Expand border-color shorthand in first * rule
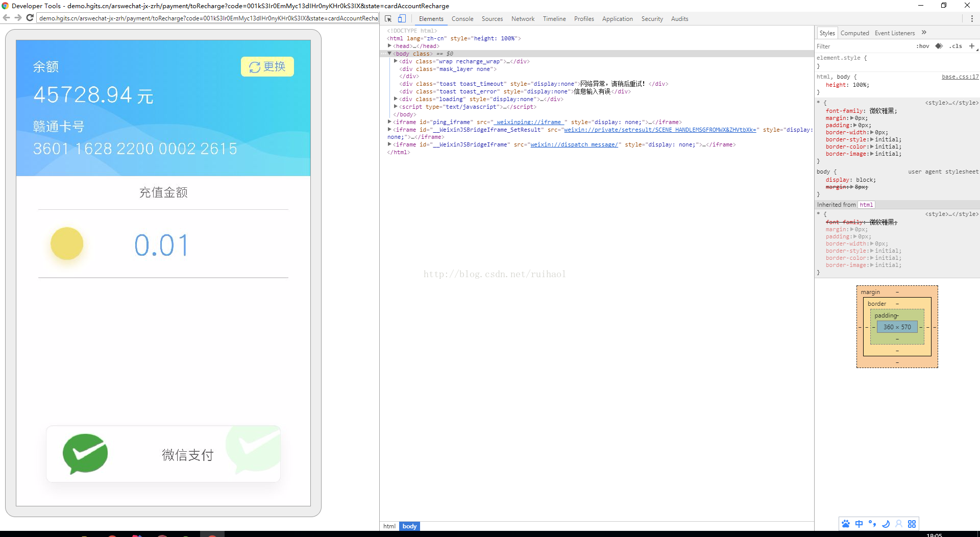The image size is (980, 537). (x=872, y=147)
